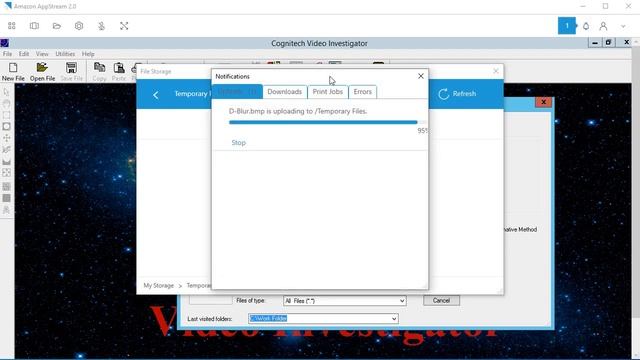The height and width of the screenshot is (360, 640).
Task: Select the rectangle selection tool in left toolbar
Action: pyautogui.click(x=7, y=115)
